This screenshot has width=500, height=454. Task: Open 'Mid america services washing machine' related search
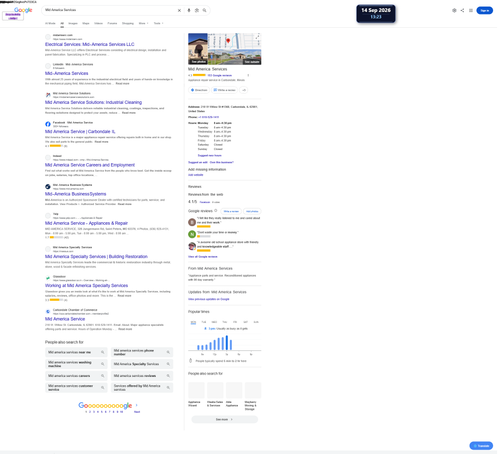point(76,364)
